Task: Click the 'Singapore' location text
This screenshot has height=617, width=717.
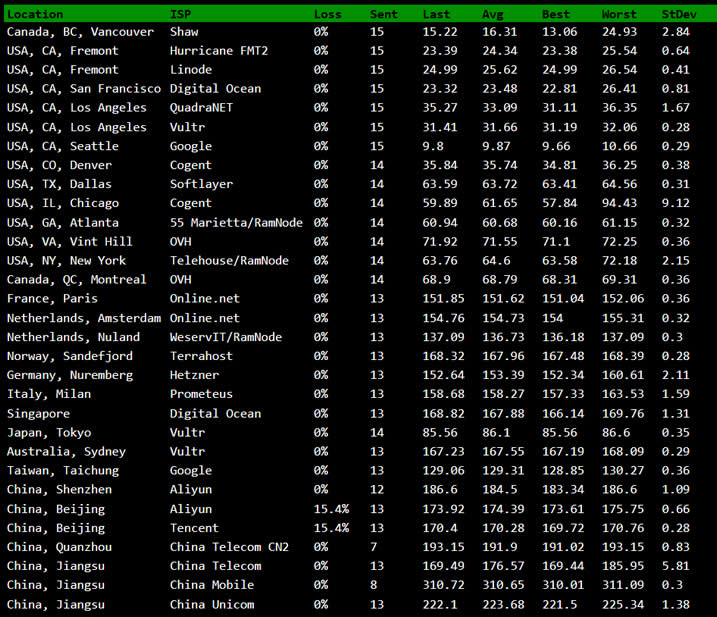Action: 38,414
